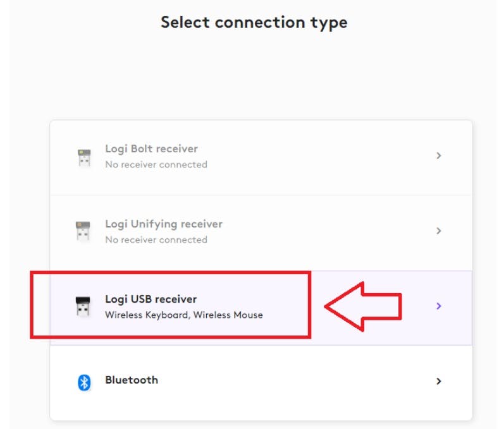Open the Bluetooth row chevron arrow
504x429 pixels.
[438, 382]
